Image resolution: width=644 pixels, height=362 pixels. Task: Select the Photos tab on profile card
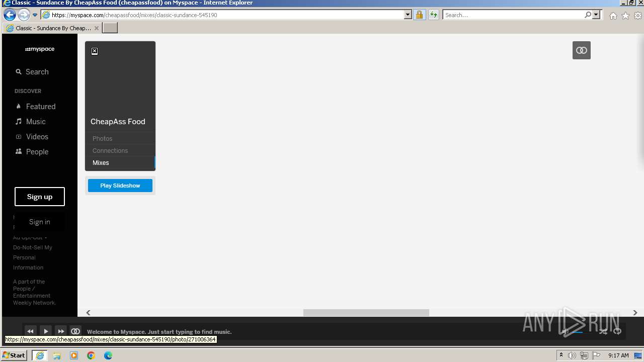103,138
